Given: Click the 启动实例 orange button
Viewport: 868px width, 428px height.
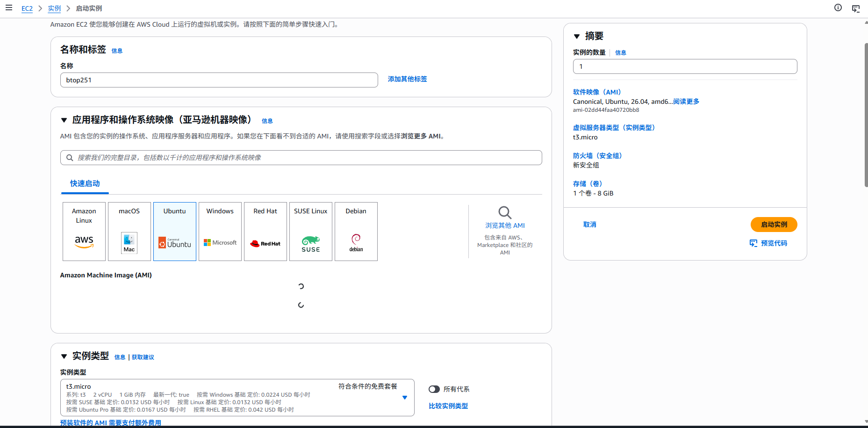Looking at the screenshot, I should 774,225.
